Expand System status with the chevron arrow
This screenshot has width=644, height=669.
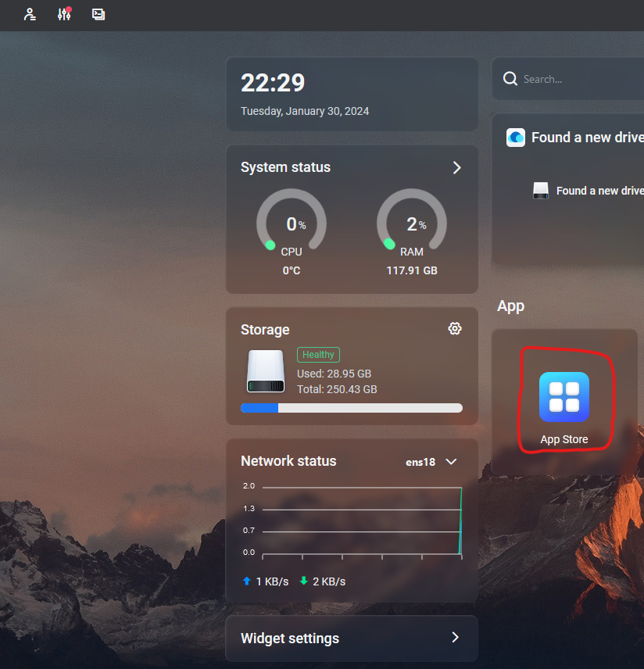(x=456, y=167)
